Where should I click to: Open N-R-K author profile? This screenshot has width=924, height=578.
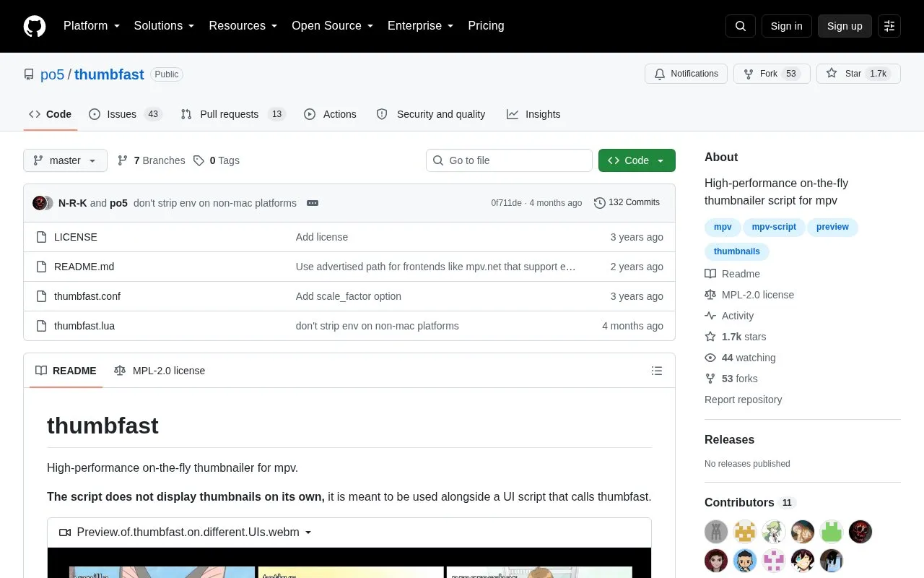(x=72, y=203)
